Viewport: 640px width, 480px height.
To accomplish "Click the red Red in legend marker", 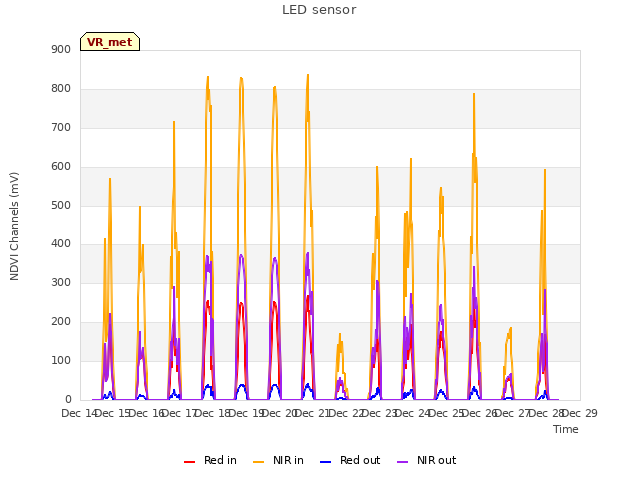I will pos(189,461).
